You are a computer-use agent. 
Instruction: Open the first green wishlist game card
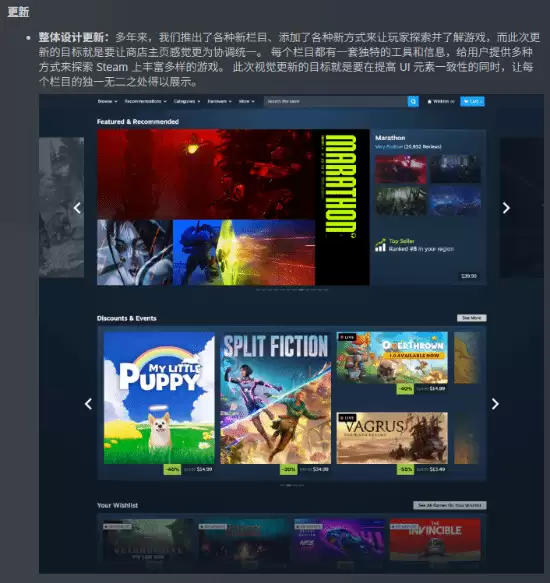148,540
